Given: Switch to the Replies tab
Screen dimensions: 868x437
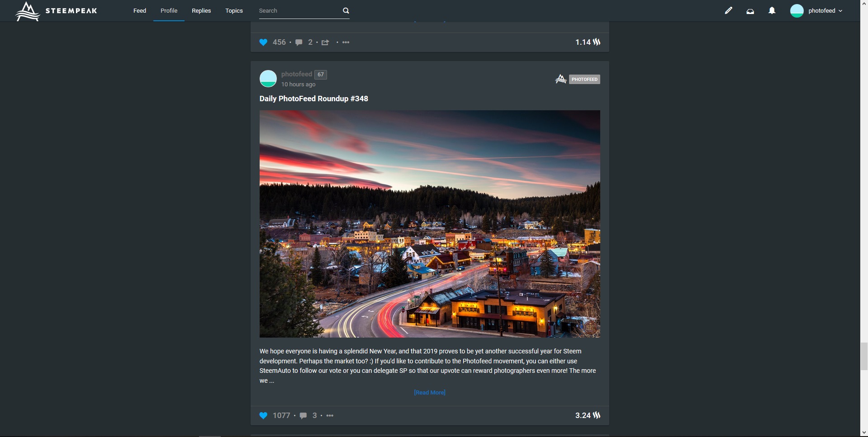Looking at the screenshot, I should [x=201, y=11].
